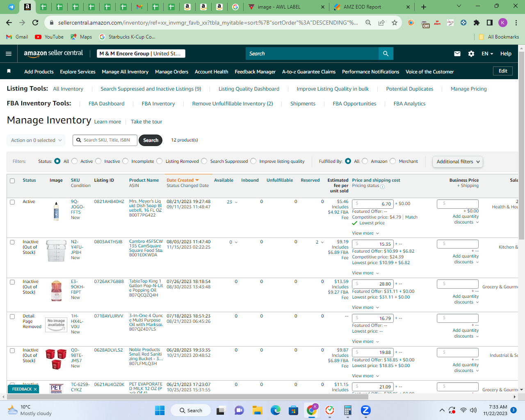The height and width of the screenshot is (420, 525).
Task: Open the FBA Dashboard link
Action: (x=106, y=104)
